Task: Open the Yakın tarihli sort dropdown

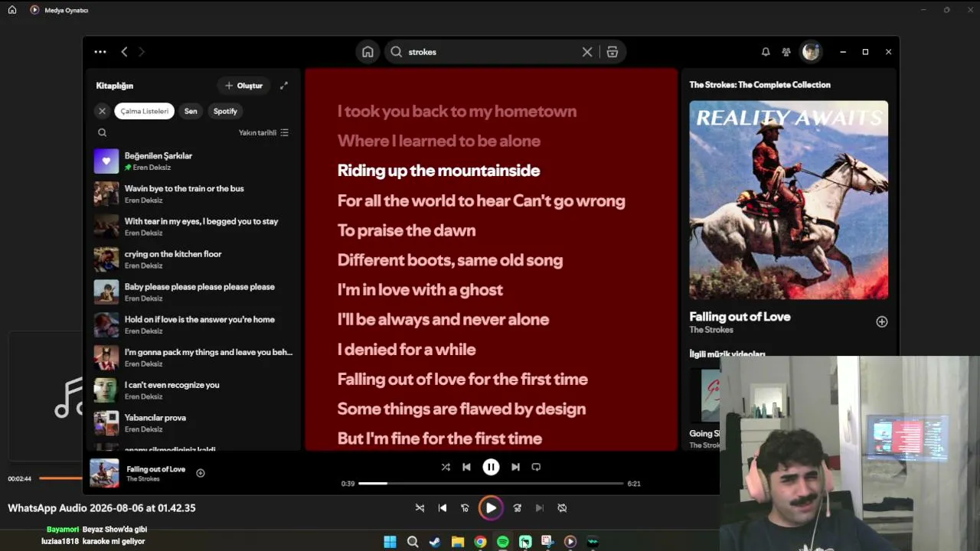Action: click(263, 132)
